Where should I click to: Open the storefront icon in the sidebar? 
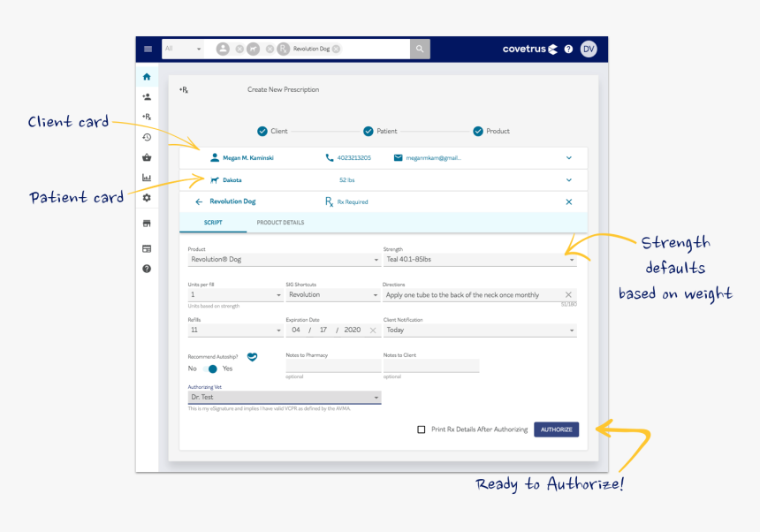[147, 224]
